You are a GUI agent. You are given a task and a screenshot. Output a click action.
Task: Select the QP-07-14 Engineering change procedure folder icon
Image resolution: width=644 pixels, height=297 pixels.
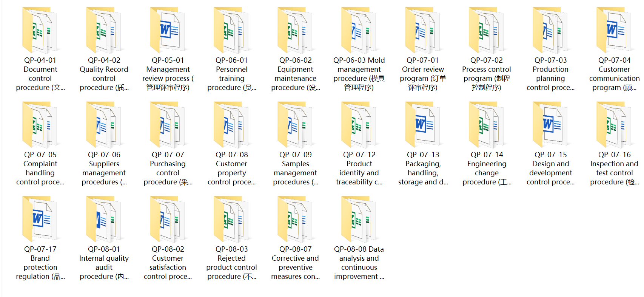coord(487,125)
